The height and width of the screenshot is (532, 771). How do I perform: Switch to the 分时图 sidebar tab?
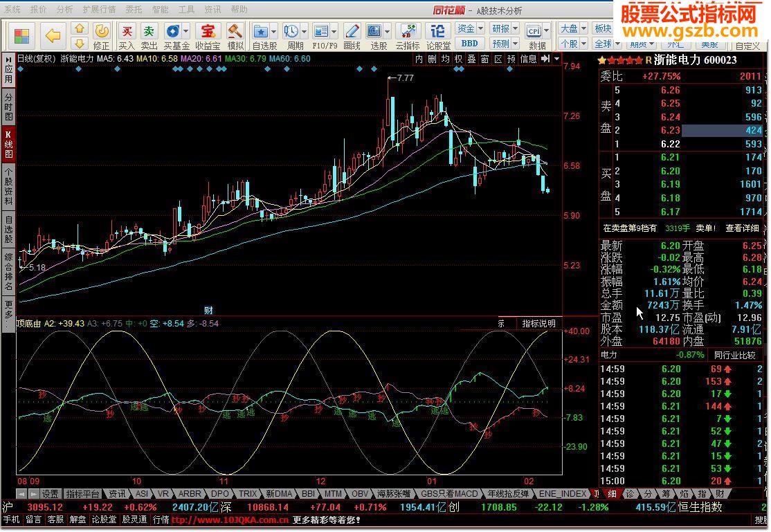tap(9, 107)
